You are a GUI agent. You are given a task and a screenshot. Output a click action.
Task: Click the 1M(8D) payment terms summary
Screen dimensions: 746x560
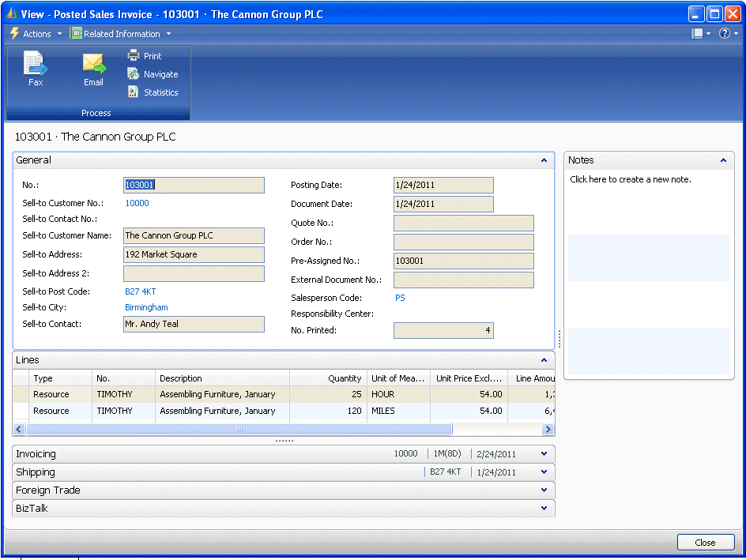(x=447, y=454)
